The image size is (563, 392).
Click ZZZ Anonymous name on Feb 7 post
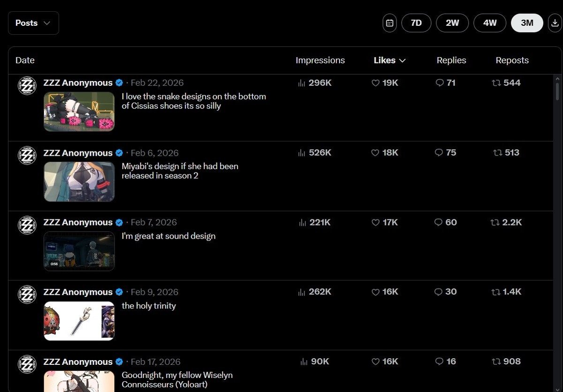click(78, 222)
